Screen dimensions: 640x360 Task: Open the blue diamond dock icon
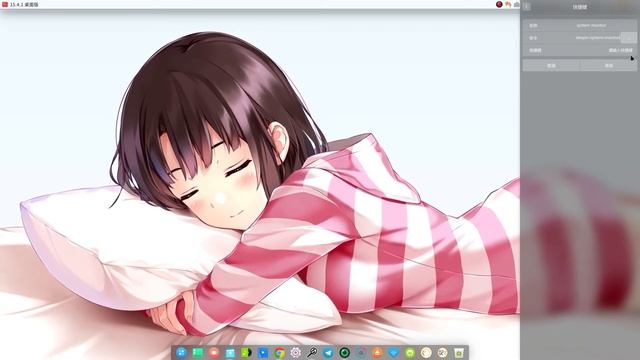tap(393, 353)
